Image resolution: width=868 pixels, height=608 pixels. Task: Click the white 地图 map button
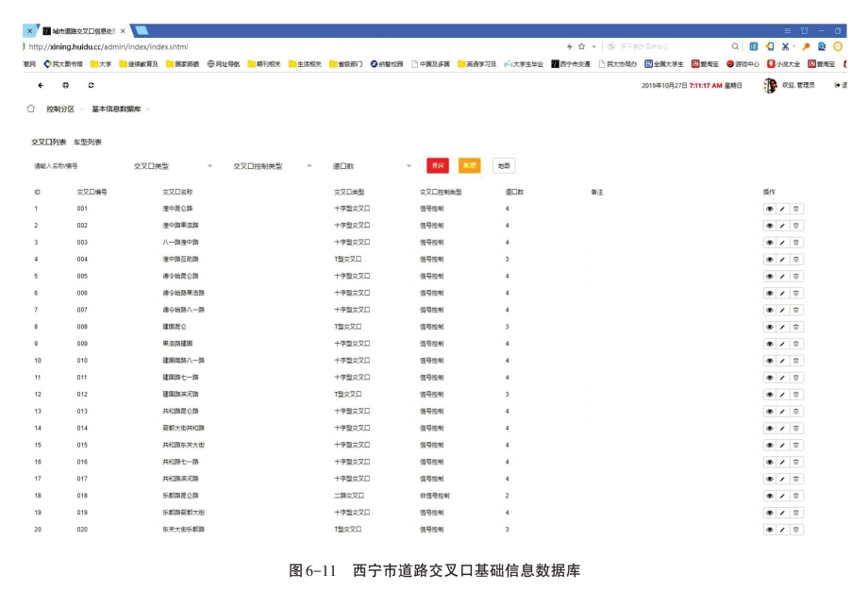pyautogui.click(x=504, y=165)
